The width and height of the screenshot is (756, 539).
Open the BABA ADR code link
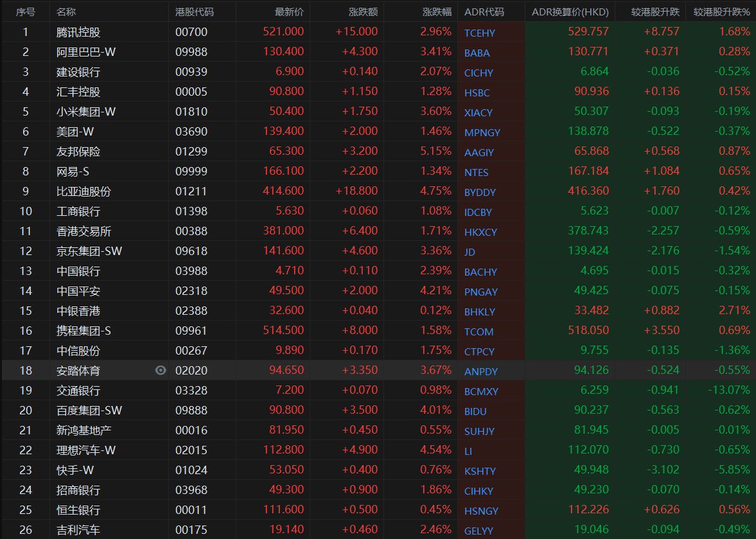click(x=477, y=53)
